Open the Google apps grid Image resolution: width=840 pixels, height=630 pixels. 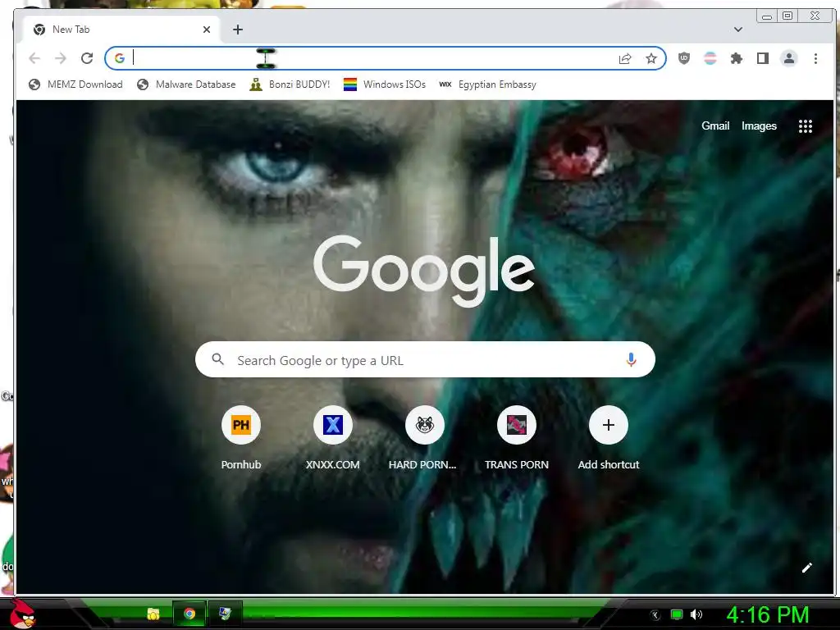[x=806, y=126]
